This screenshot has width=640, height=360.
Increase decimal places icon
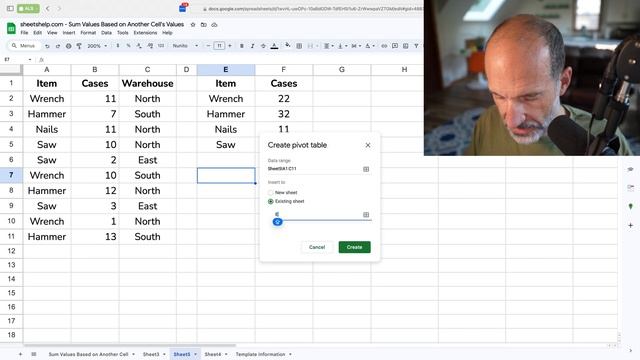pos(150,46)
